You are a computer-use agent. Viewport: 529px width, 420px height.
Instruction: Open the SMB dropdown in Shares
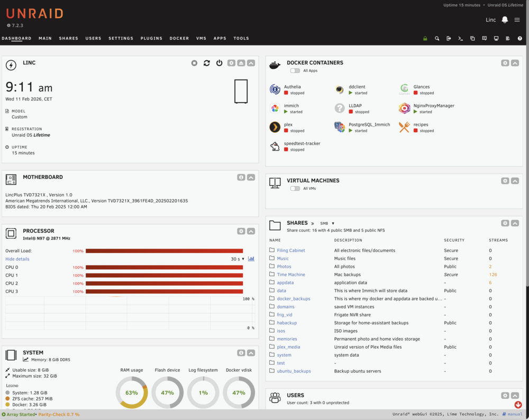(327, 223)
